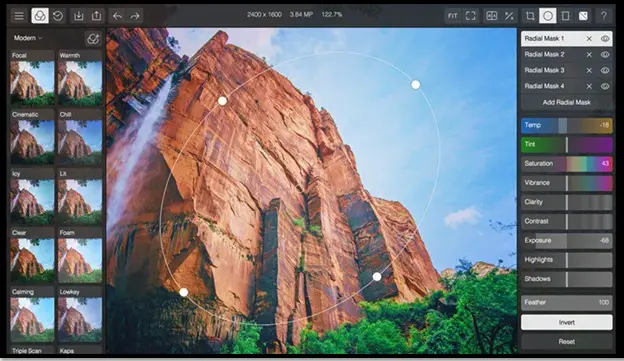624x361 pixels.
Task: Click the Invert mask button
Action: [567, 322]
